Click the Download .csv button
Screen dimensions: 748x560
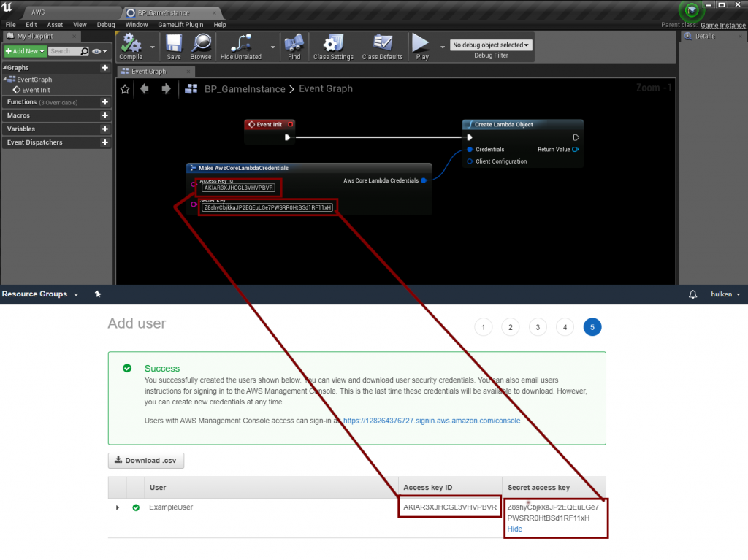146,460
